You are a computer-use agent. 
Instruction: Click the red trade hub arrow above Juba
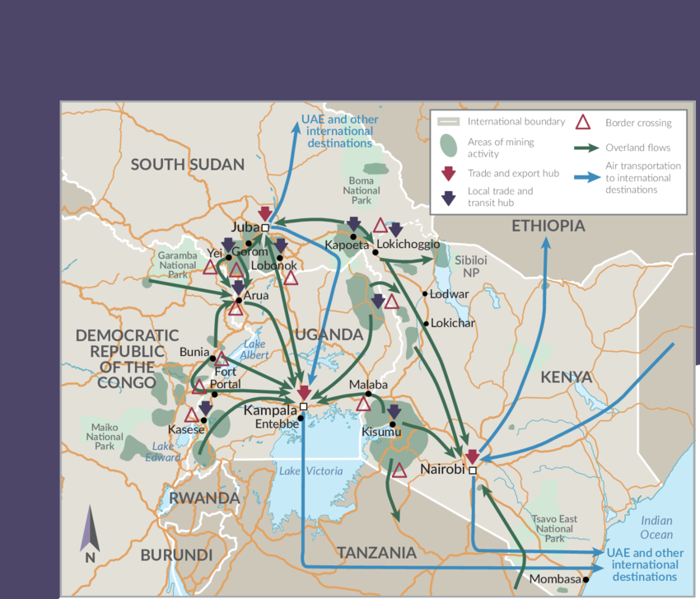(x=265, y=214)
